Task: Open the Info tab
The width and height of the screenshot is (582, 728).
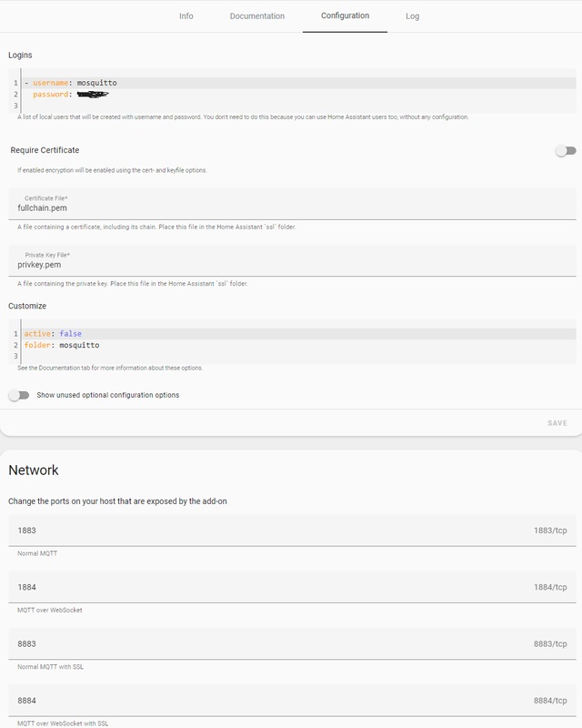Action: click(x=186, y=16)
